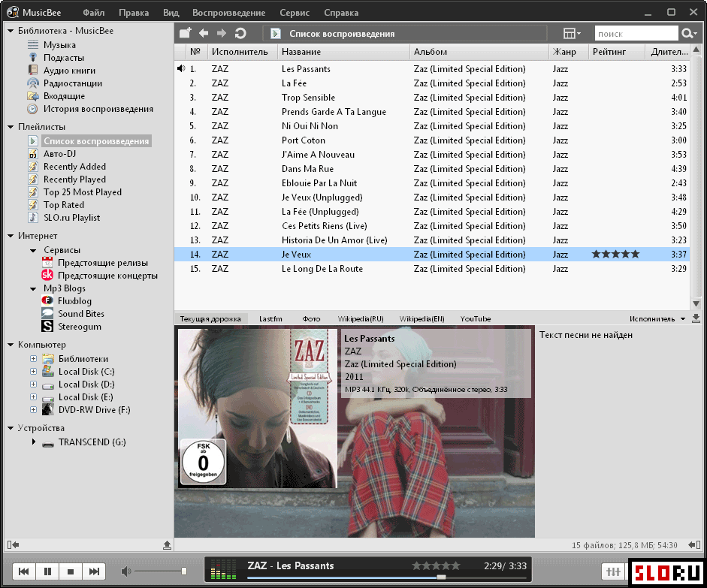Open the Исполнитель dropdown in the info panel
Screen dimensions: 707x588
tap(657, 318)
